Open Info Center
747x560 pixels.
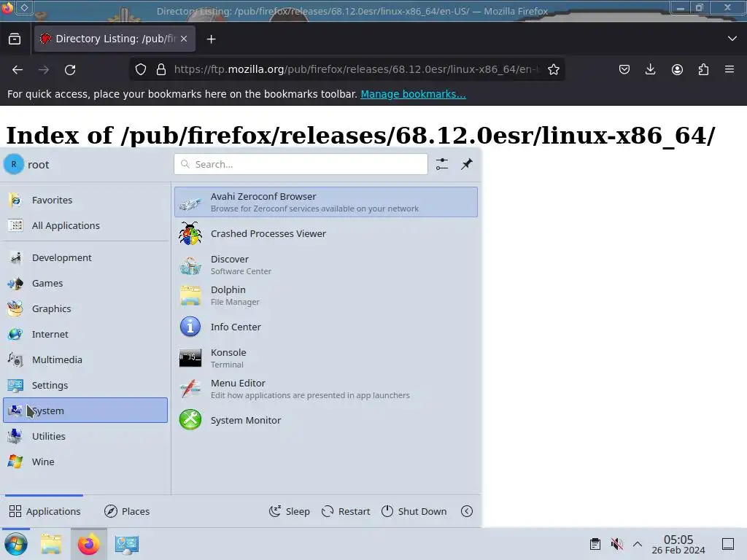[x=326, y=327]
